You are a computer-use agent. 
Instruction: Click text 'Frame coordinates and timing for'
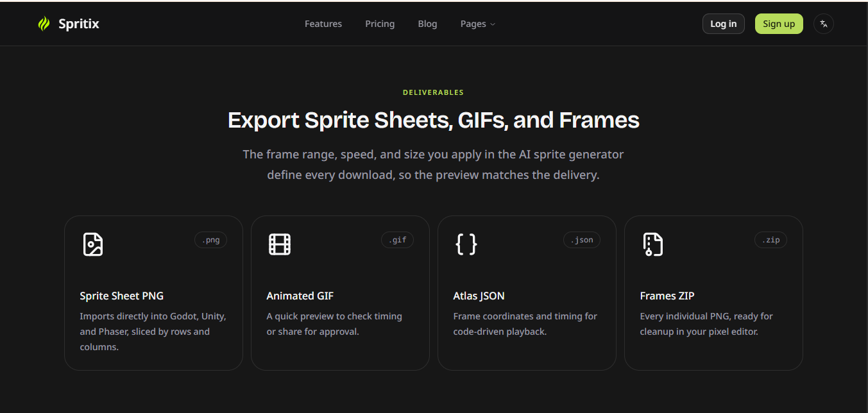coord(525,316)
